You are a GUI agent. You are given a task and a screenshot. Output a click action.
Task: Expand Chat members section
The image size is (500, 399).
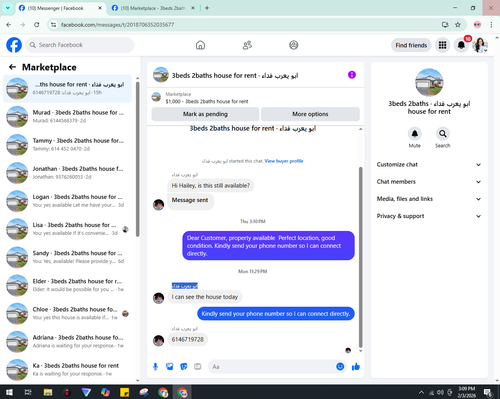pyautogui.click(x=429, y=182)
